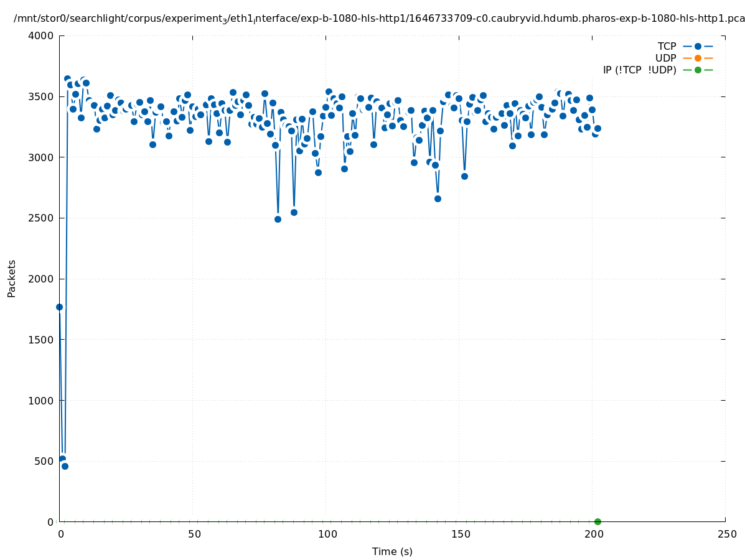Click the TCP dip point near 2650 packets
Image resolution: width=745 pixels, height=560 pixels.
click(438, 198)
